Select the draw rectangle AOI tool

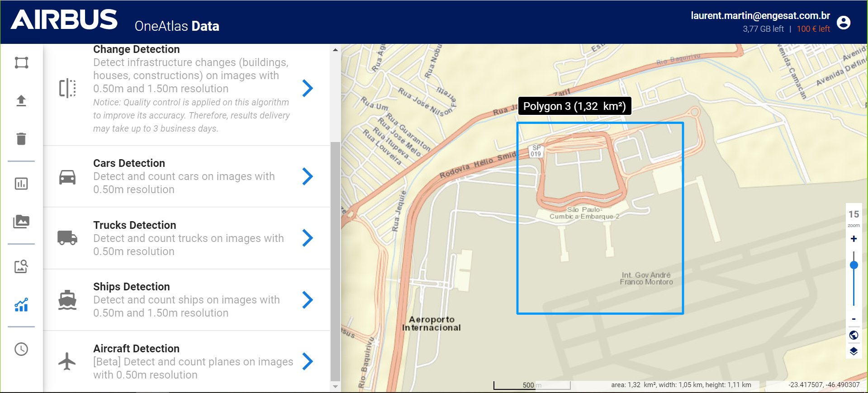(21, 62)
